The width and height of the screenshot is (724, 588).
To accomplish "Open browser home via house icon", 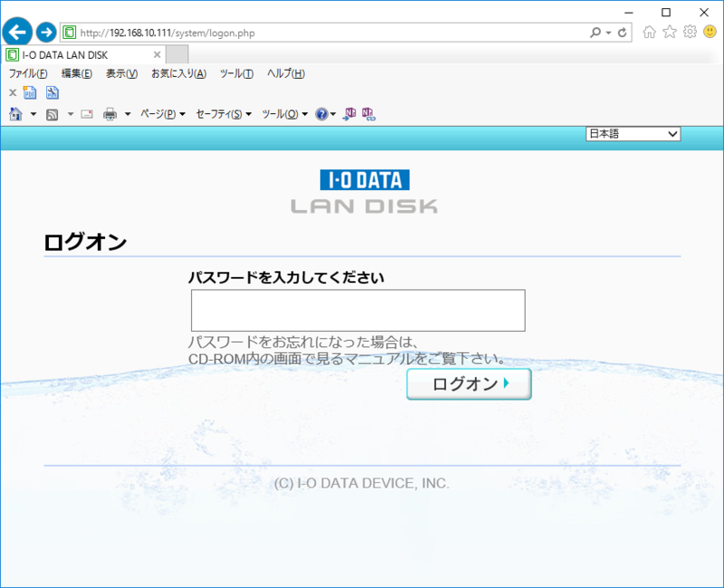I will tap(649, 32).
